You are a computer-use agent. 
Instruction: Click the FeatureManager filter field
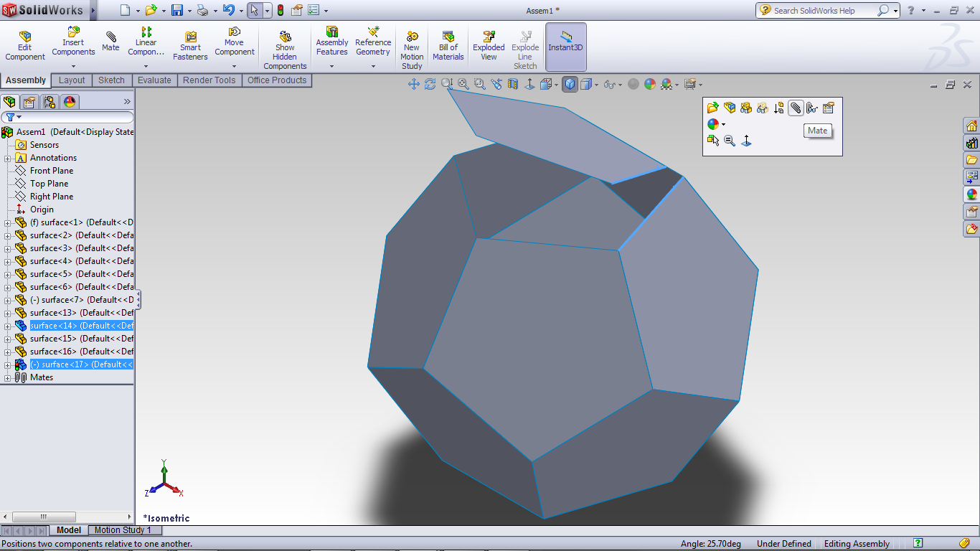pos(67,117)
